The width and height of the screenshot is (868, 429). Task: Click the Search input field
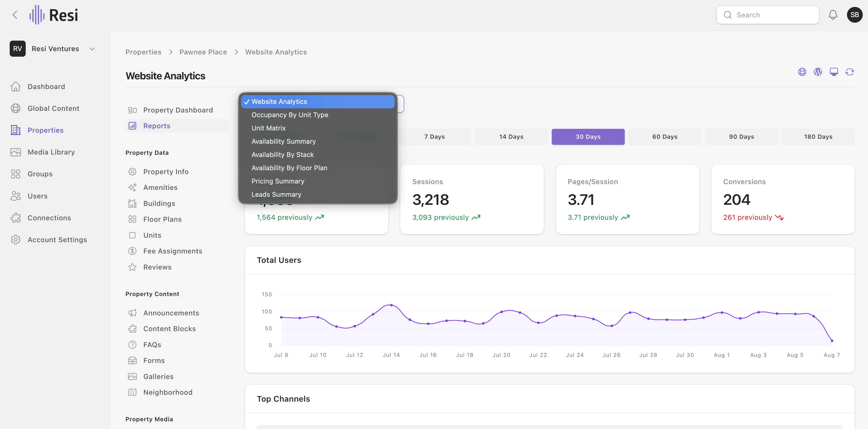(768, 15)
